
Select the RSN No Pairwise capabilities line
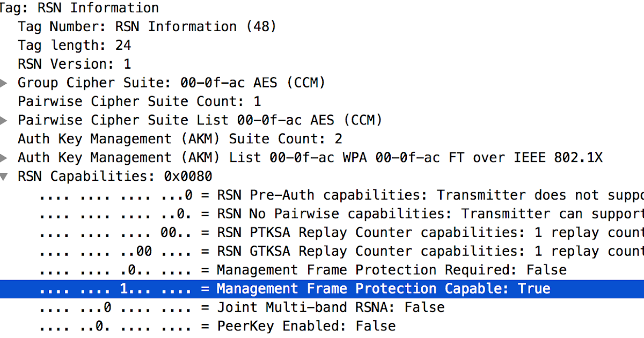(376, 214)
